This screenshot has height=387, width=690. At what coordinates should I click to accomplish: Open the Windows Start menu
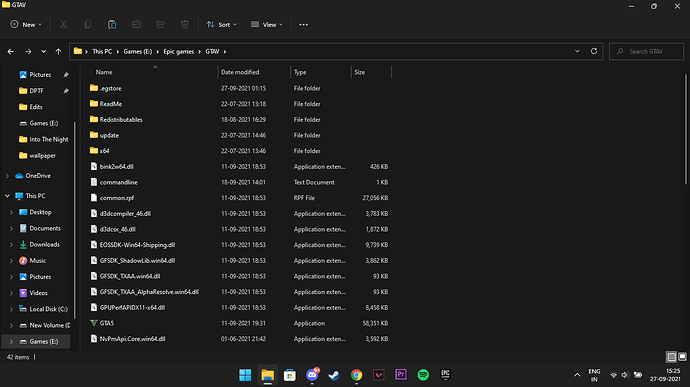pyautogui.click(x=245, y=375)
